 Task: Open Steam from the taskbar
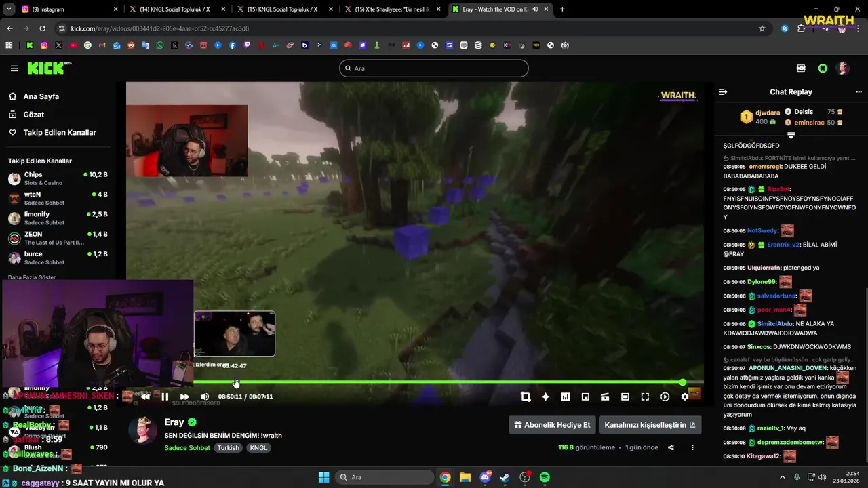[505, 477]
